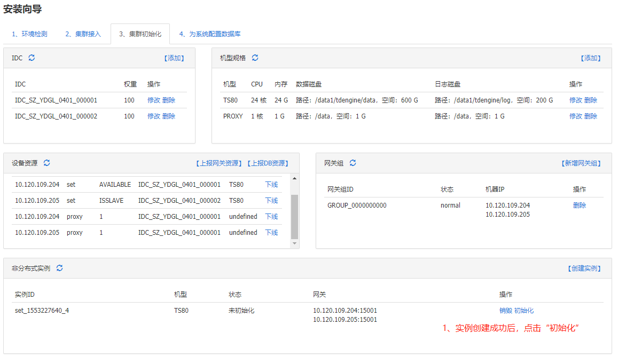Delete gateway group GROUP_0000000000
Image resolution: width=618 pixels, height=364 pixels.
[580, 205]
